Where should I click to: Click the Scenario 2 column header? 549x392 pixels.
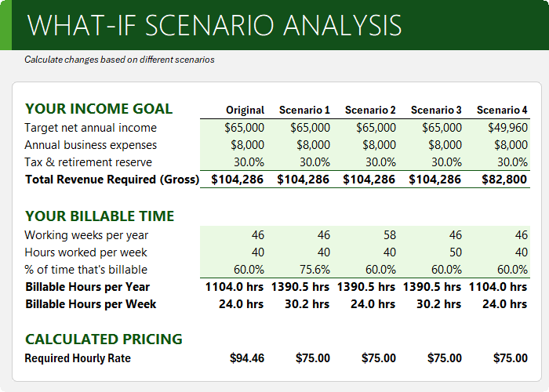tap(370, 111)
